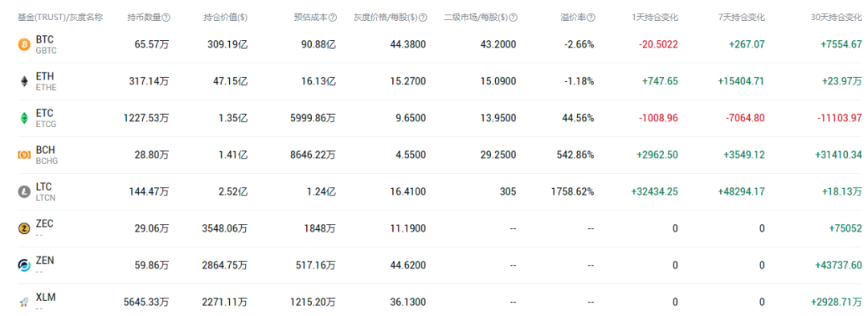The width and height of the screenshot is (868, 316).
Task: Open help icon next to 二级市场/每股($)
Action: 513,18
